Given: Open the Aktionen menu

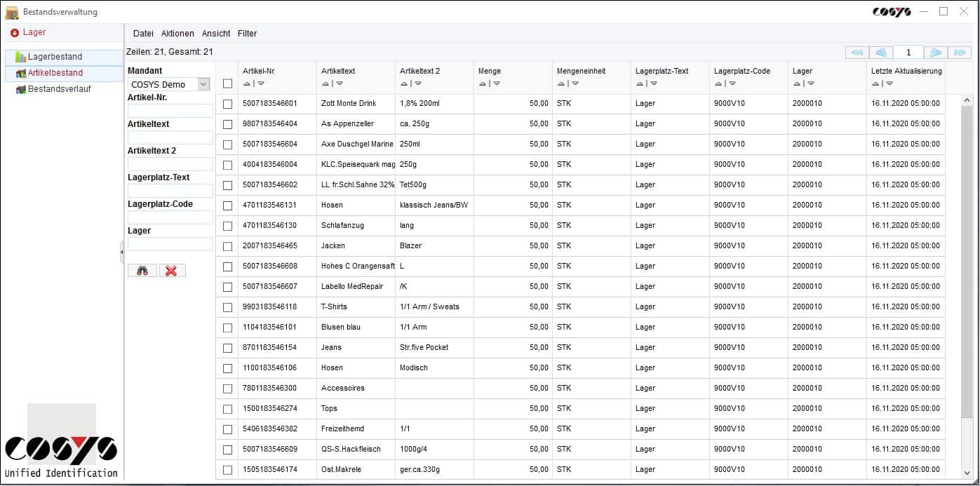Looking at the screenshot, I should [x=177, y=33].
